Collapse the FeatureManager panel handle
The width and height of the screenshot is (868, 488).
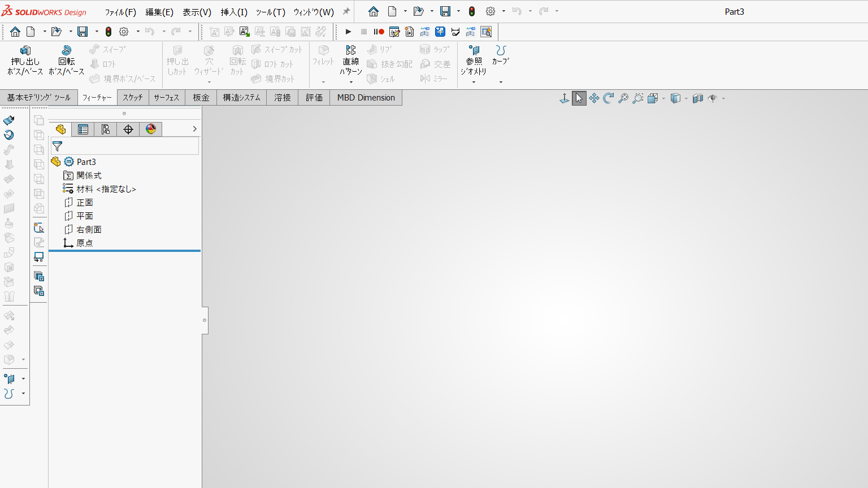pyautogui.click(x=205, y=320)
